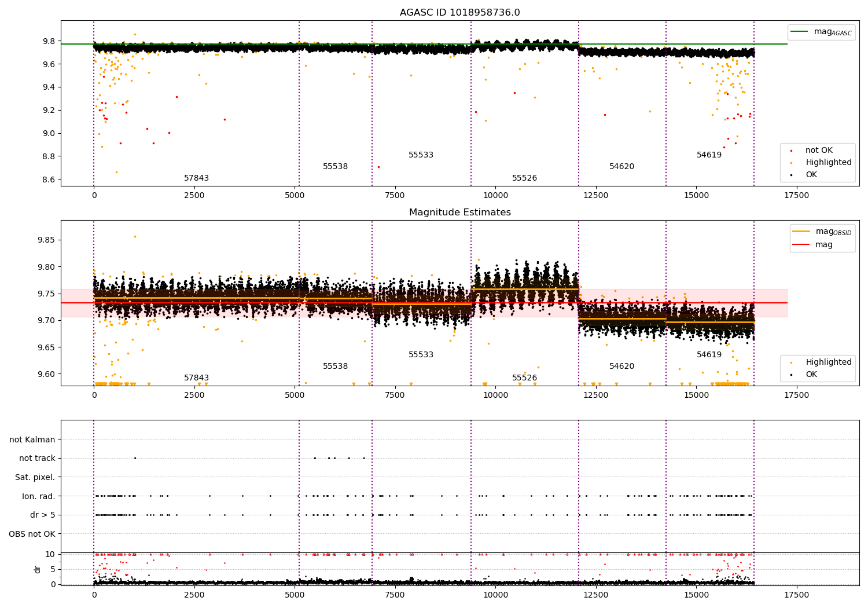Click OBSID label 54619 in top plot
The width and height of the screenshot is (868, 608).
click(x=709, y=155)
